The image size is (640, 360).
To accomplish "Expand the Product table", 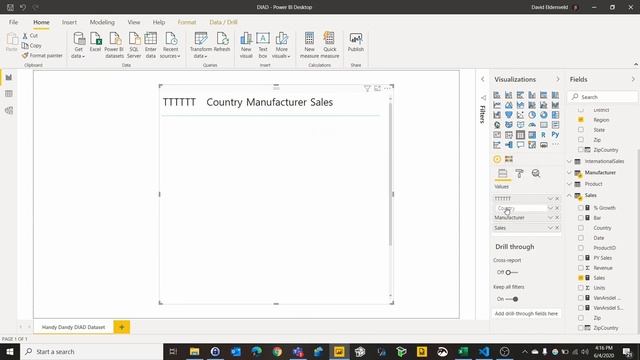I will point(570,184).
